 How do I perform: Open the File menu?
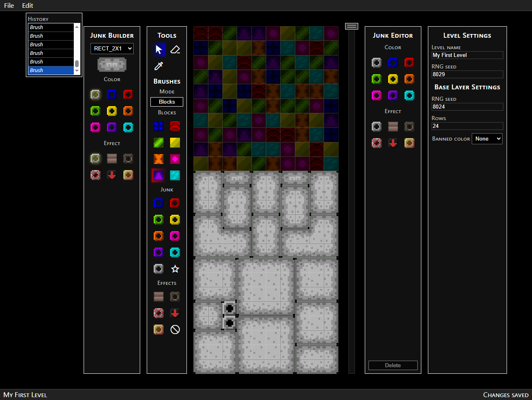(9, 5)
